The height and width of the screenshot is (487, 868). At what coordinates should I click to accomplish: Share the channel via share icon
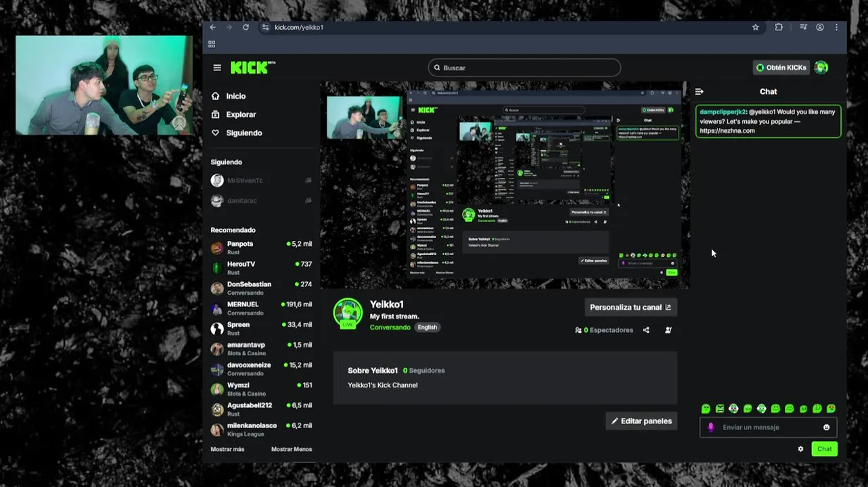tap(646, 330)
